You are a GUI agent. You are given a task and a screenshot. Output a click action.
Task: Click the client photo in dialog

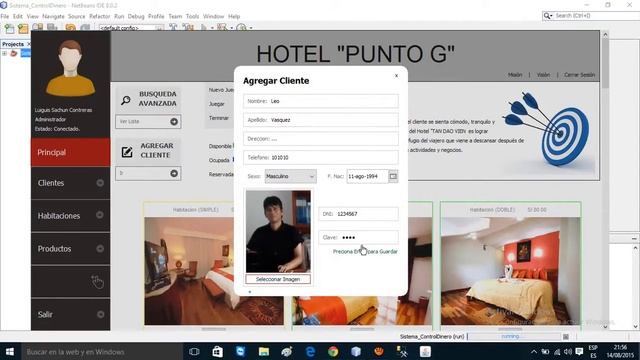(278, 231)
